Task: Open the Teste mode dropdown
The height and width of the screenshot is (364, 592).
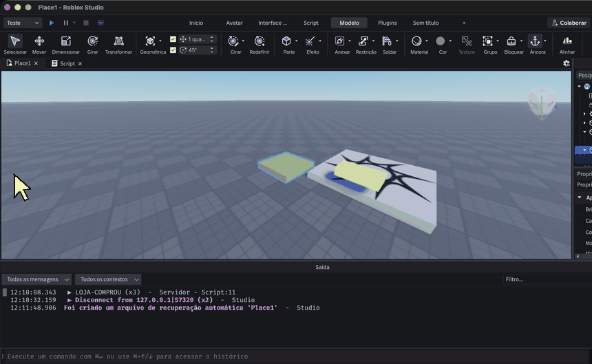Action: 23,23
